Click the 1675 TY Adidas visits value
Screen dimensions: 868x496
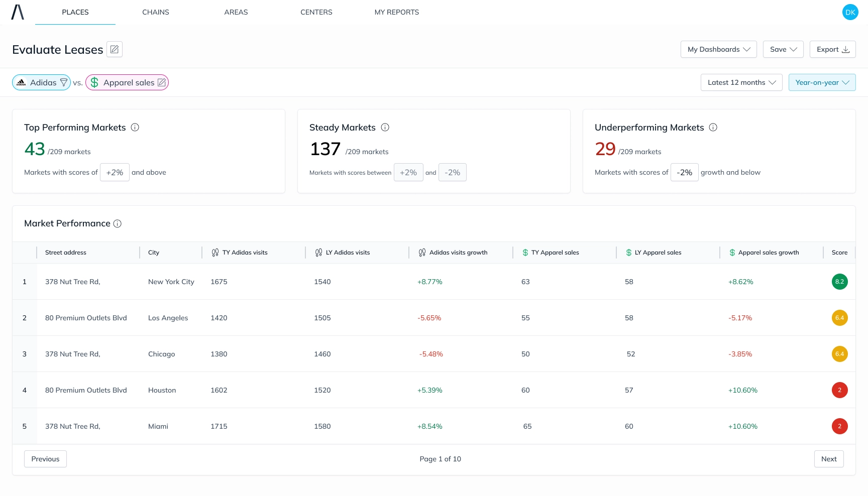pyautogui.click(x=219, y=282)
